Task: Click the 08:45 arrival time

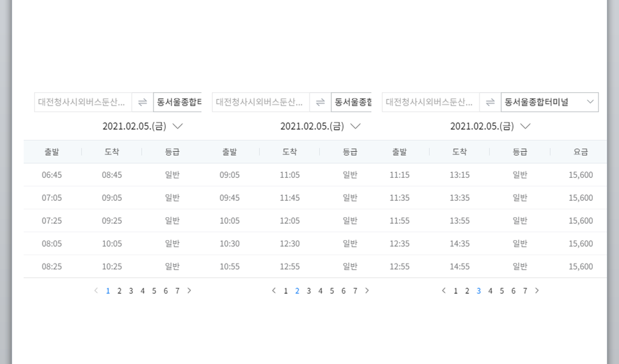Action: [x=112, y=175]
